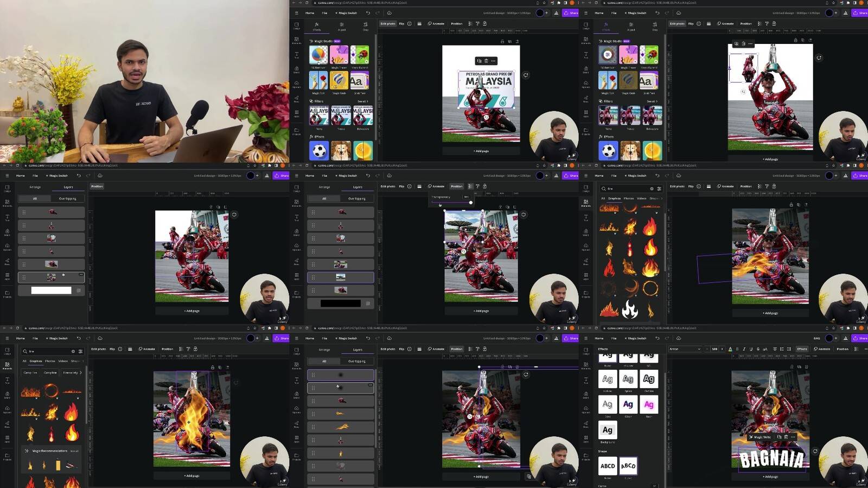Open ellipsis on selected layer above white background layer

click(81, 275)
